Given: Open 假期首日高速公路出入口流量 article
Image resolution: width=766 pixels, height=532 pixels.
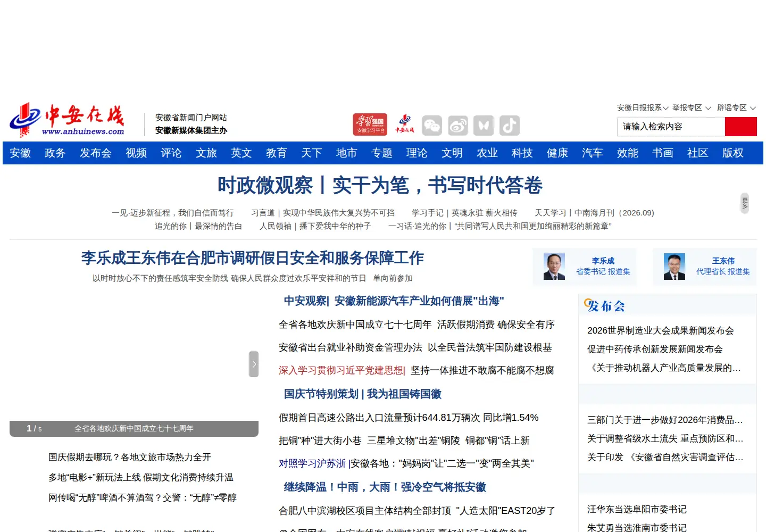Looking at the screenshot, I should [x=409, y=418].
